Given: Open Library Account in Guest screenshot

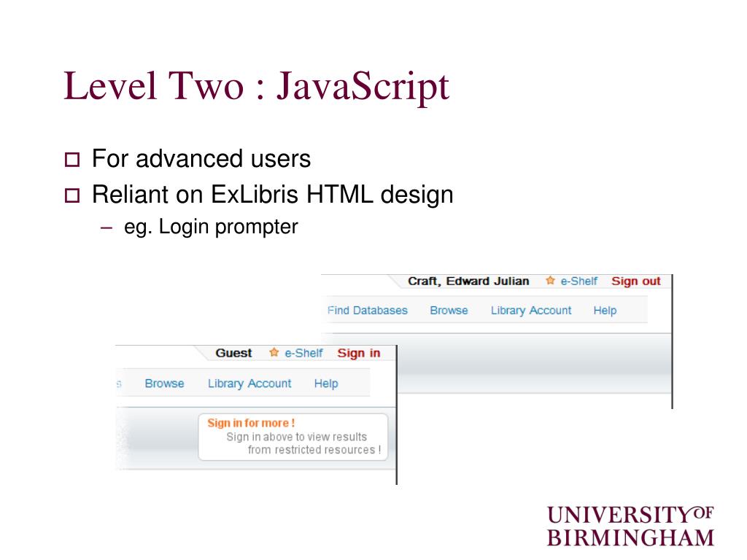Looking at the screenshot, I should (x=249, y=384).
